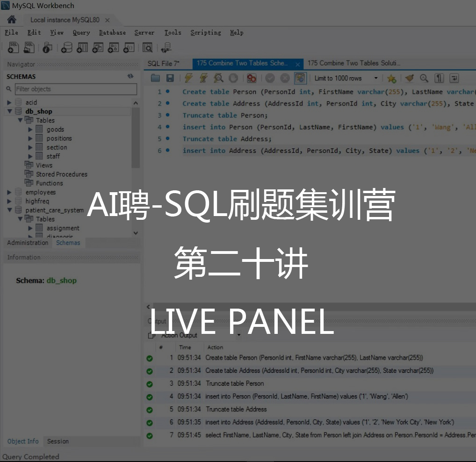Collapse the patient_care_system schema

pos(9,210)
